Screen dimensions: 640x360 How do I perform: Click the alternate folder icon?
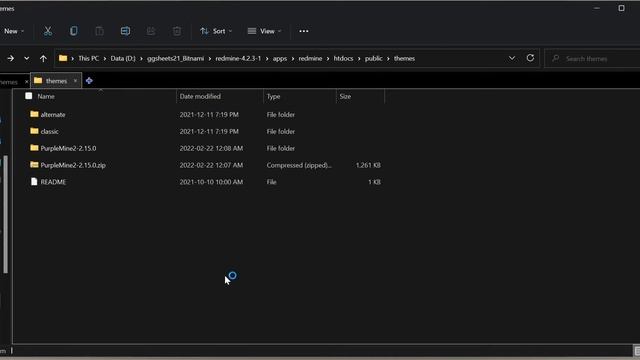(34, 114)
